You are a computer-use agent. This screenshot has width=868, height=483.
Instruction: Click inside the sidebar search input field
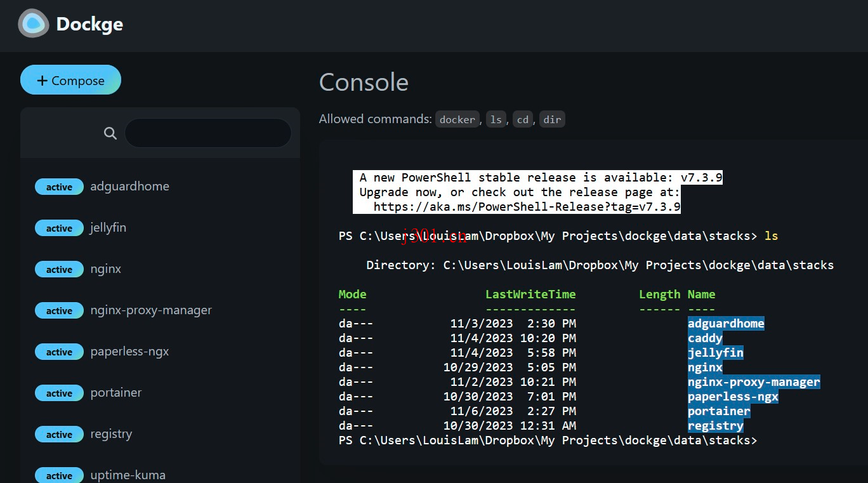click(x=207, y=133)
